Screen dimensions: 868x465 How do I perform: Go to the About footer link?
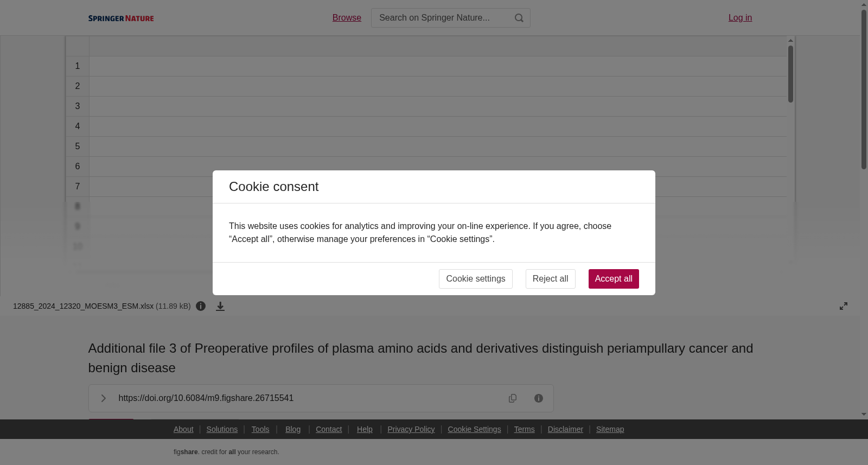point(183,429)
